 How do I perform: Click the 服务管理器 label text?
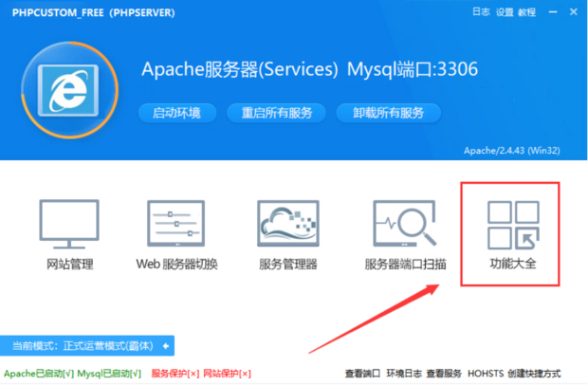[288, 265]
